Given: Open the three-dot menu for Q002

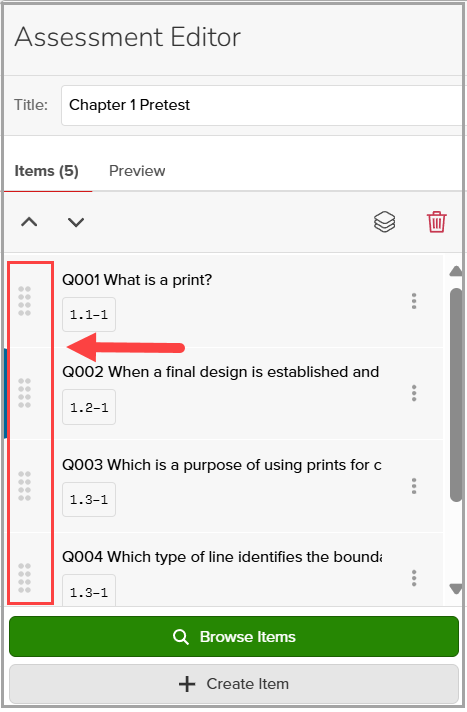Looking at the screenshot, I should 414,393.
